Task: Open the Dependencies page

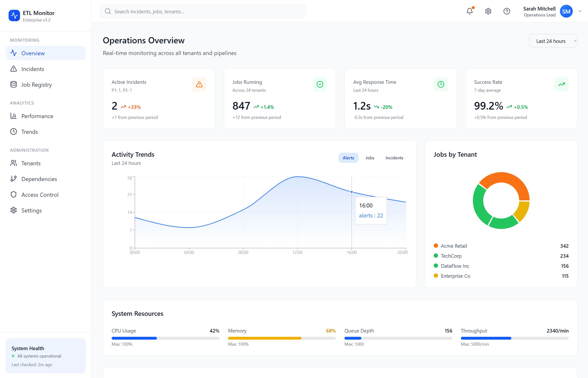Action: [46, 179]
